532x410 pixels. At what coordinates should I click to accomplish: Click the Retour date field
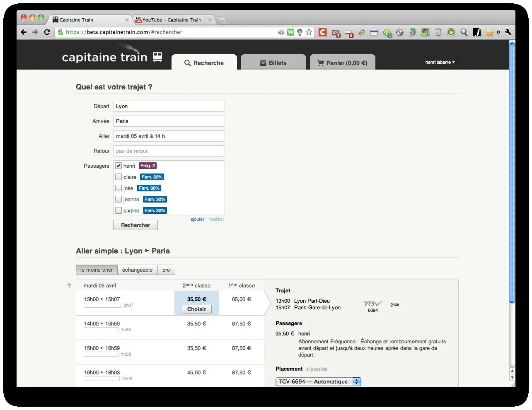169,151
